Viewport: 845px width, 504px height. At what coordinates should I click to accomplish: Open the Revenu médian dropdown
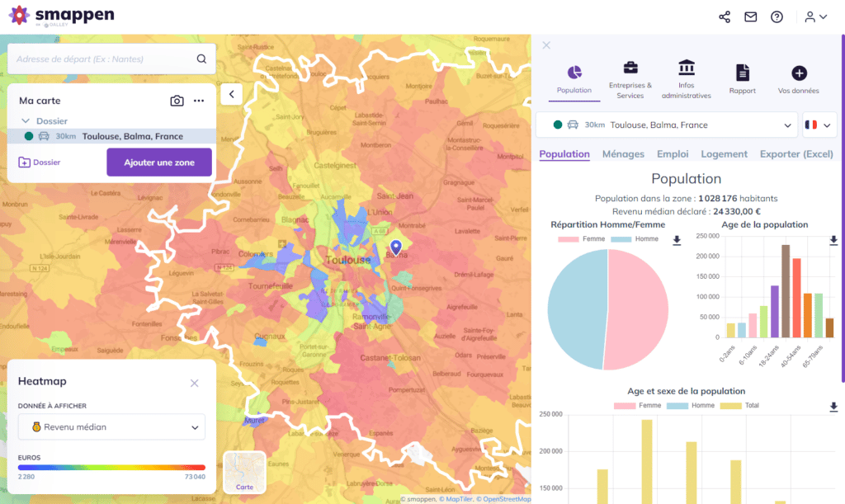(111, 427)
